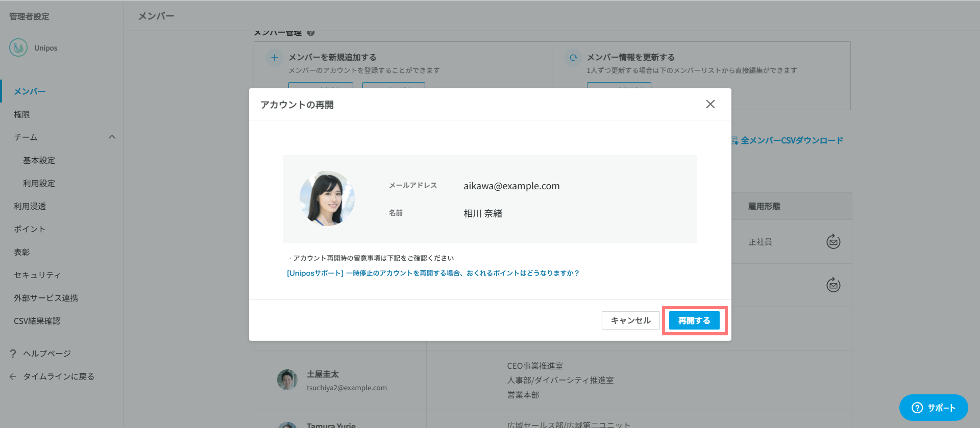Click the resend mail icon below the 正社員 row
The image size is (980, 428).
coord(833,285)
